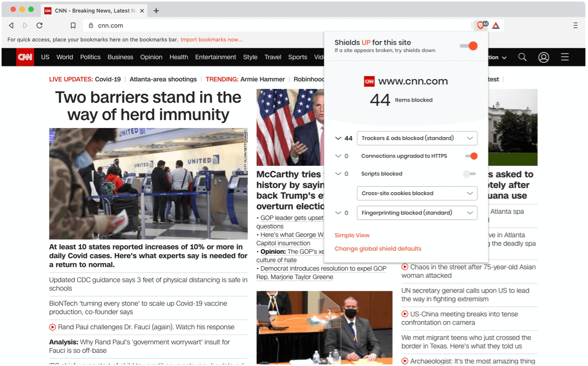The image size is (588, 366).
Task: Open the migrant teens Texas border story
Action: click(466, 342)
